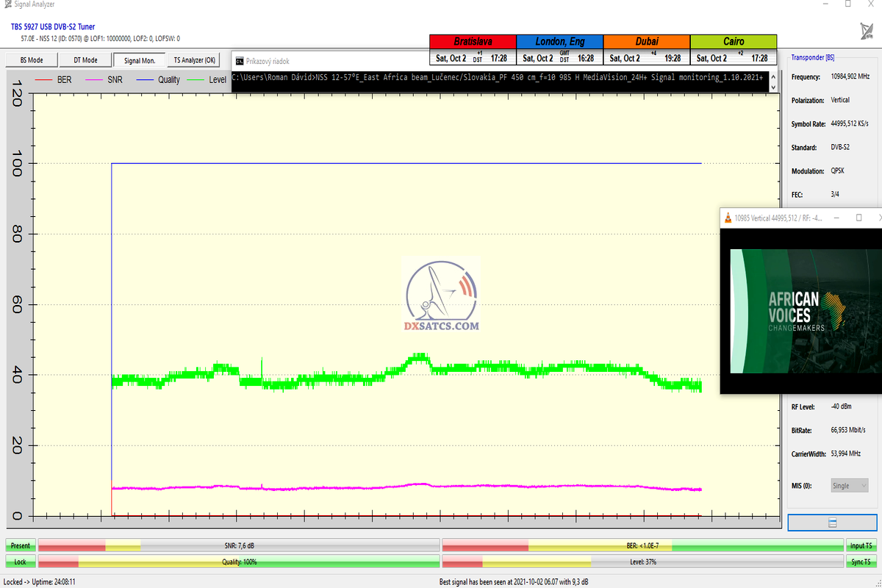Click the SNR 7,6 dB meter bar

[239, 545]
